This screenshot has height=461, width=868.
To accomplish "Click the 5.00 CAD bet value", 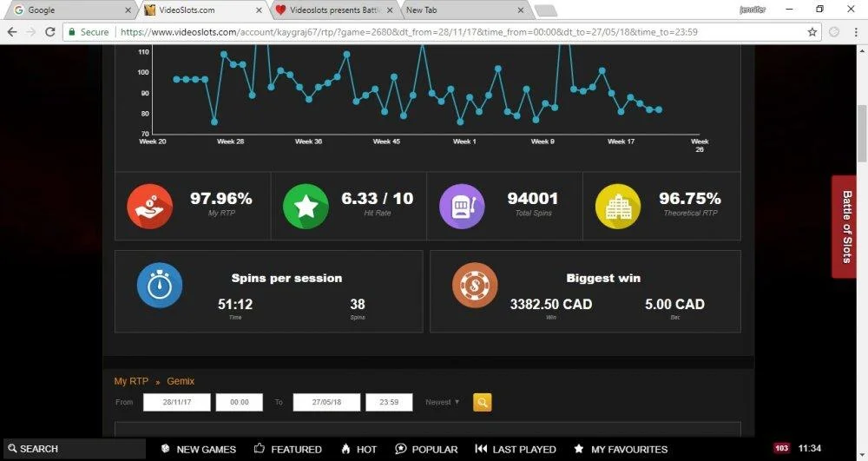I will tap(674, 304).
